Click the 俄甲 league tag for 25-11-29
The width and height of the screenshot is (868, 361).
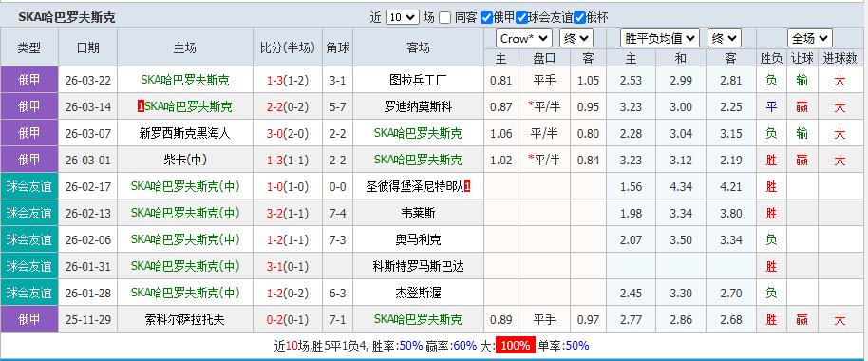tap(28, 319)
